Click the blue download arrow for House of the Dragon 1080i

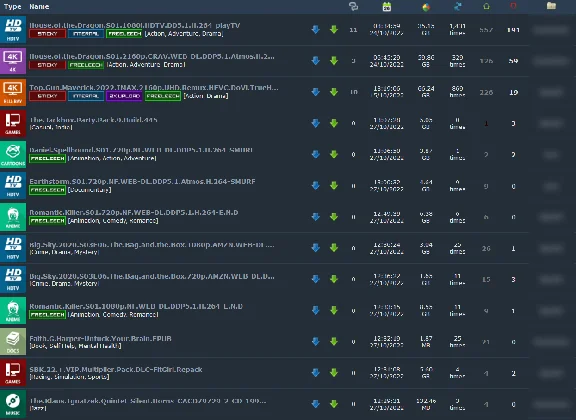[316, 30]
